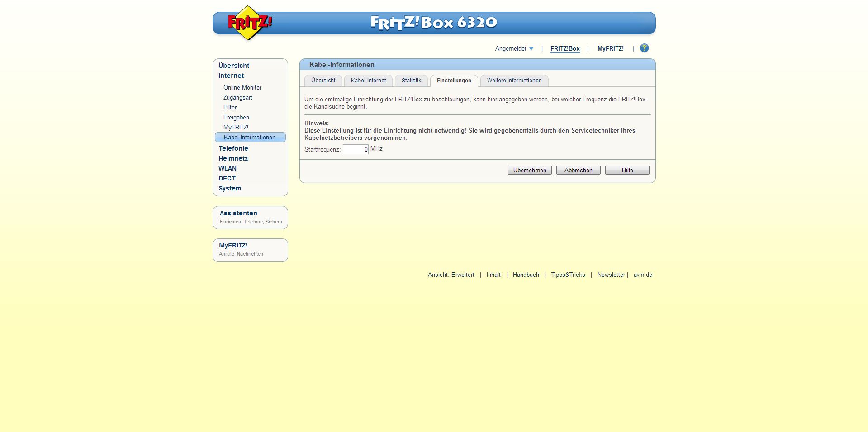
Task: Select the Einstellungen tab
Action: click(x=454, y=81)
